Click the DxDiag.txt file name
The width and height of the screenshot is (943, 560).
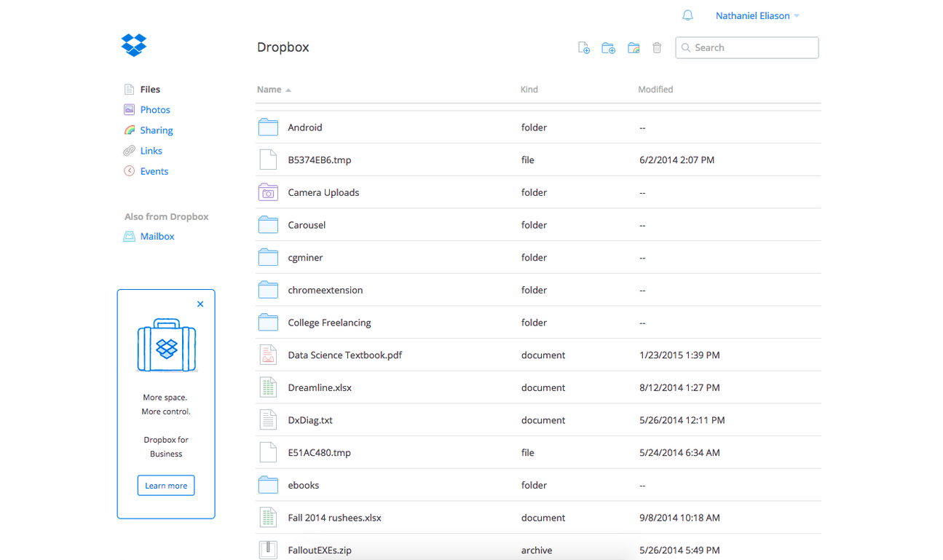coord(310,420)
